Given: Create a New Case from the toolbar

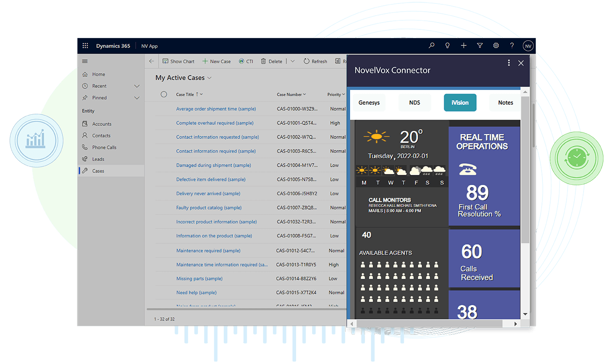Looking at the screenshot, I should (x=216, y=61).
